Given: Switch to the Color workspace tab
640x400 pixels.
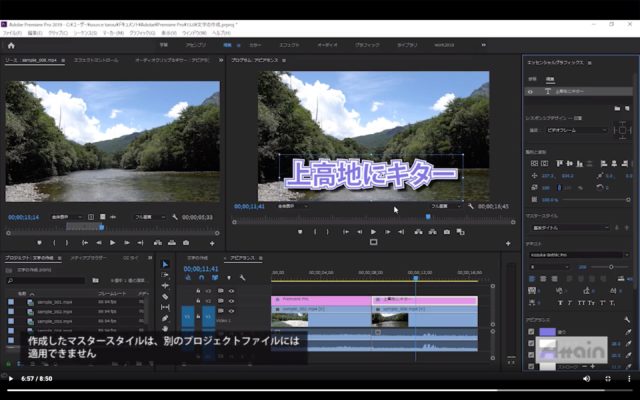Looking at the screenshot, I should 256,45.
